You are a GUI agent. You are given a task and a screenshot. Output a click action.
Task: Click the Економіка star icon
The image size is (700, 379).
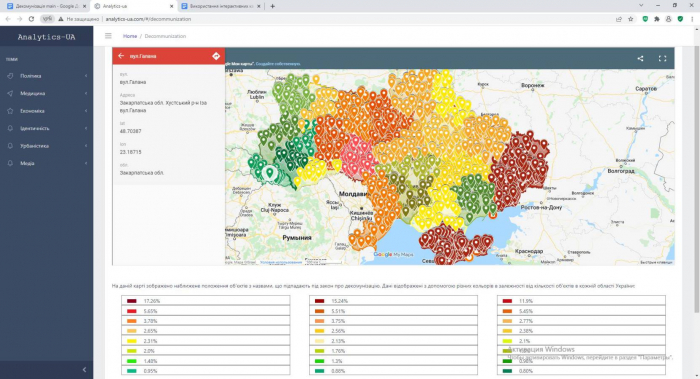point(10,111)
